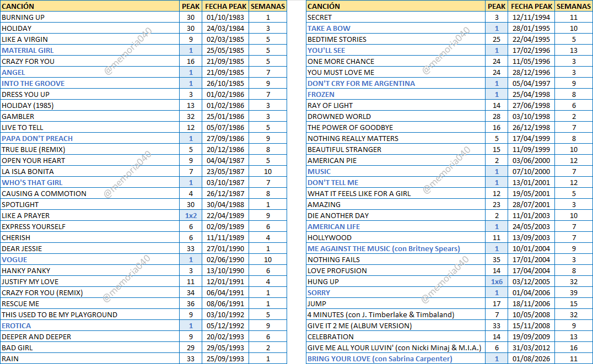Select the date 05/12/1992
The width and height of the screenshot is (593, 364).
click(225, 326)
